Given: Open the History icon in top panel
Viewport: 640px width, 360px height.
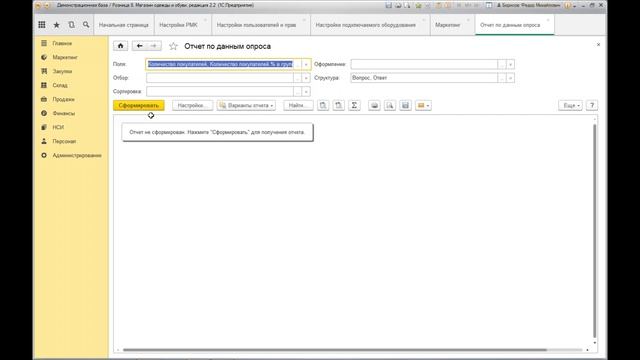Looking at the screenshot, I should pyautogui.click(x=71, y=25).
